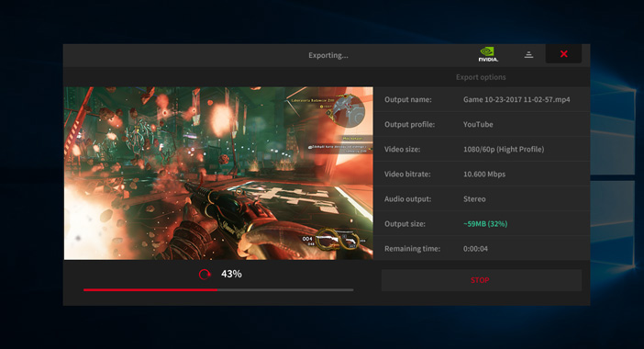Image resolution: width=644 pixels, height=349 pixels.
Task: Click the Stereo audio output value
Action: click(x=474, y=199)
